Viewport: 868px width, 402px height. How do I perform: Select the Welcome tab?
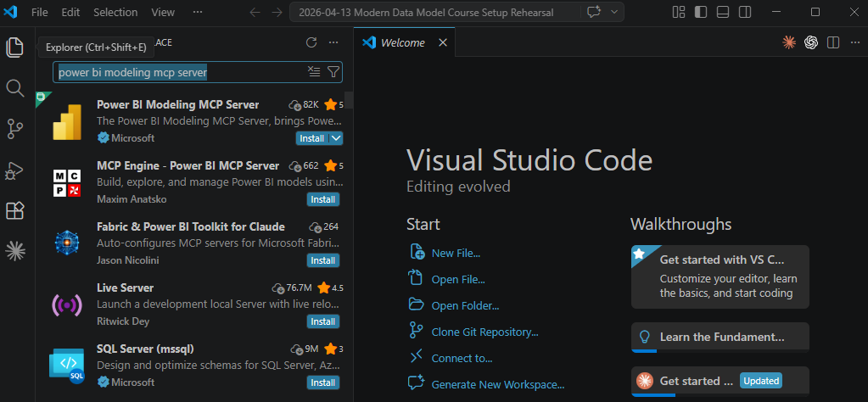(404, 42)
